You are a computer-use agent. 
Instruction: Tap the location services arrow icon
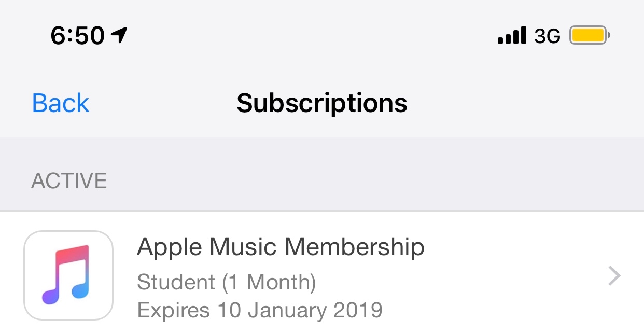119,35
